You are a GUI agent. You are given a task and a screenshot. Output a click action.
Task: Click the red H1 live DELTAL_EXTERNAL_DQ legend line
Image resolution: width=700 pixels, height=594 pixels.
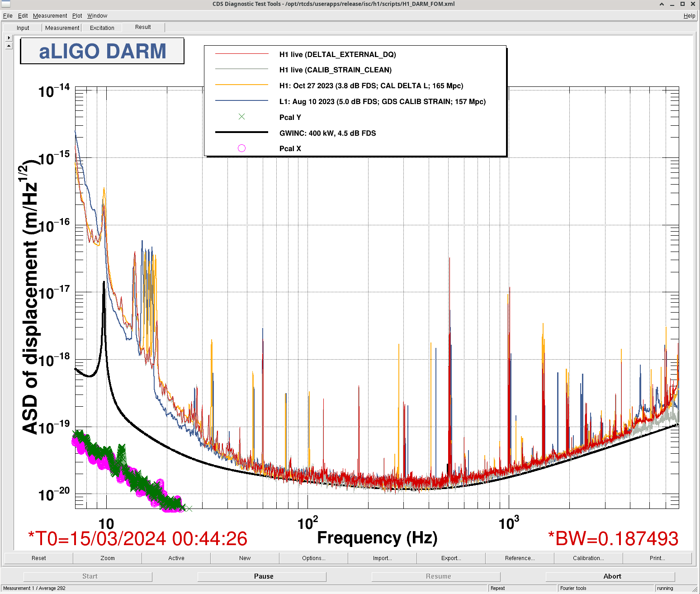click(x=242, y=54)
